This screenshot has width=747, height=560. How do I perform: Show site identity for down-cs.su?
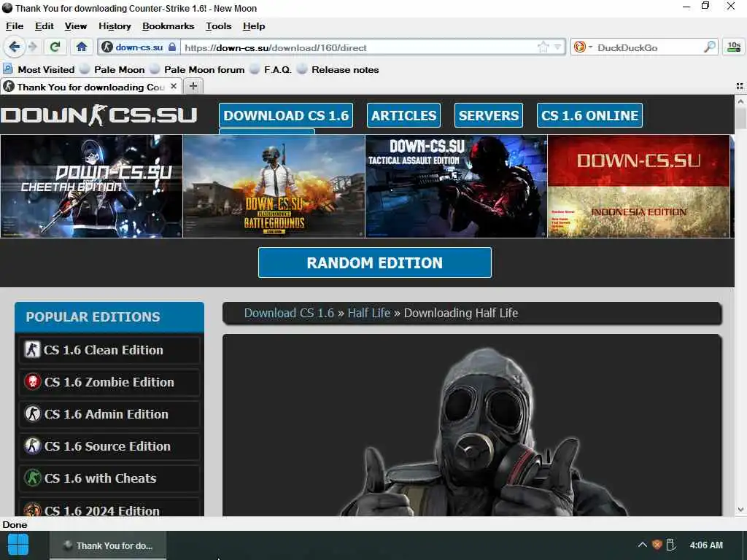click(139, 47)
